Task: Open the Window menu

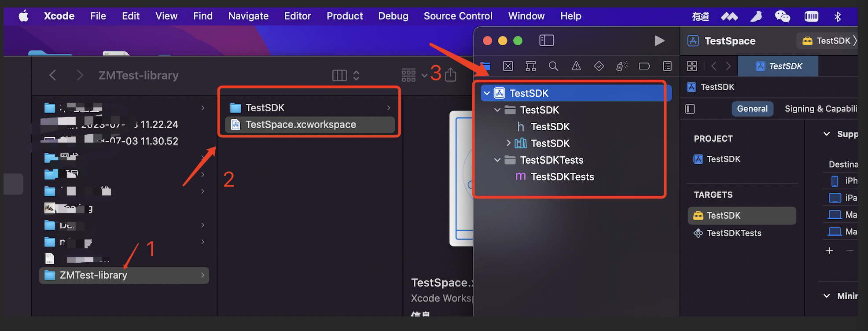Action: [526, 16]
